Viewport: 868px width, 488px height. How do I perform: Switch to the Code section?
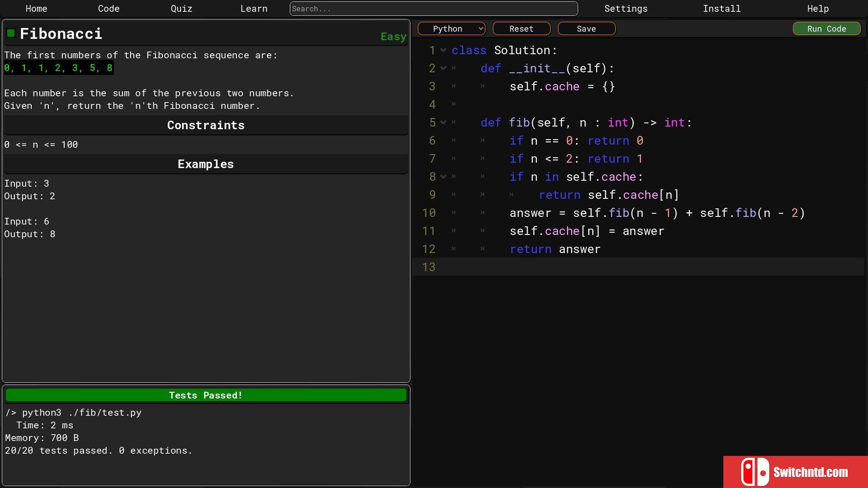tap(108, 9)
